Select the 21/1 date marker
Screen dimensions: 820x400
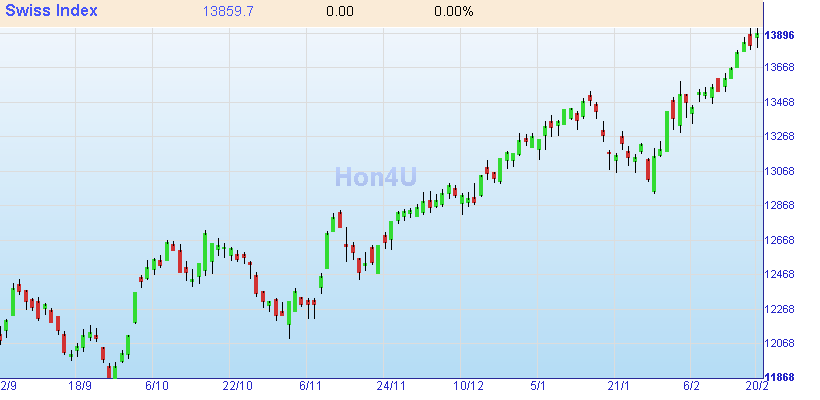click(x=619, y=386)
